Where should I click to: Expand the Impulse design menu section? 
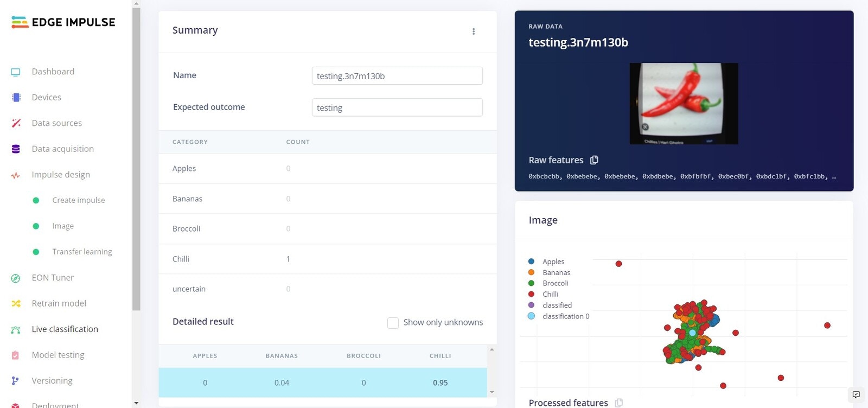point(61,175)
